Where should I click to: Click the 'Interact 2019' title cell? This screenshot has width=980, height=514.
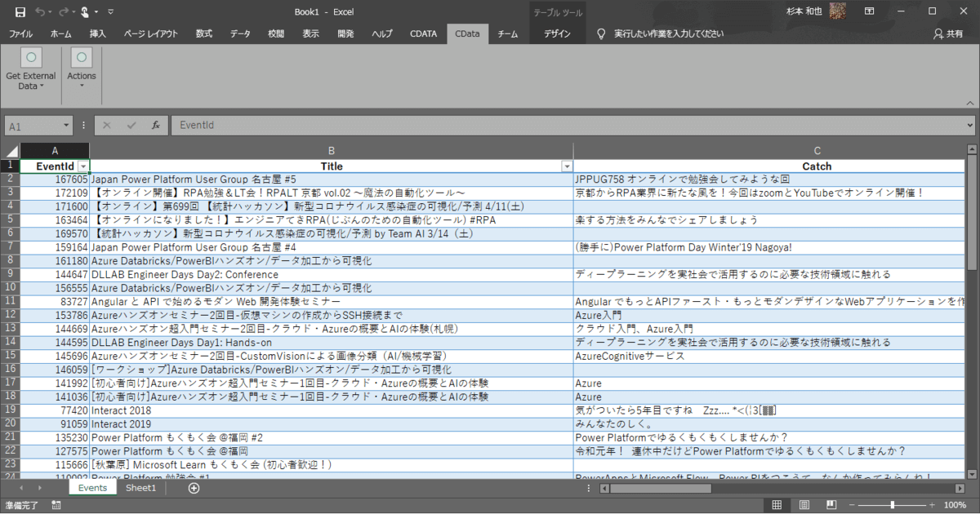(x=332, y=423)
